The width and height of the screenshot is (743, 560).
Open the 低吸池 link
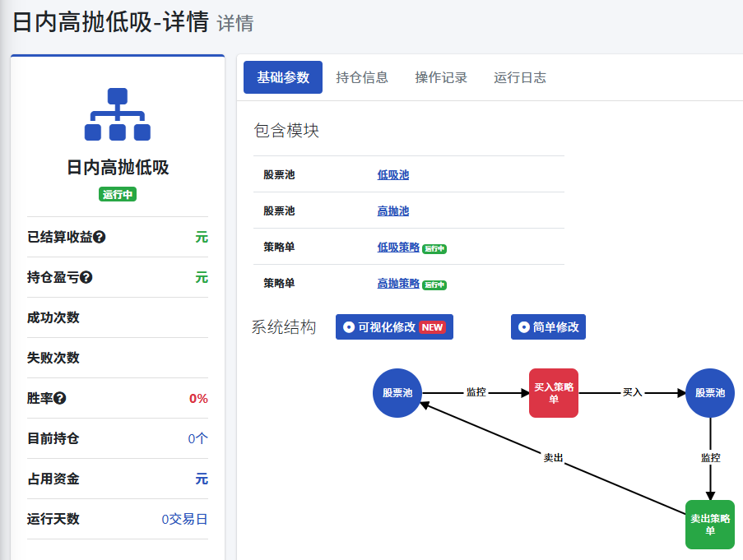392,174
